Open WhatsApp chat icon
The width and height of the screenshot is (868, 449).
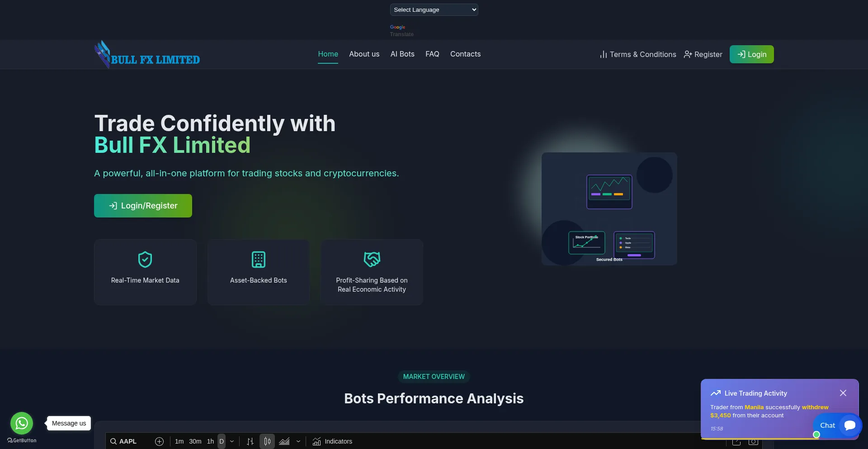coord(22,423)
